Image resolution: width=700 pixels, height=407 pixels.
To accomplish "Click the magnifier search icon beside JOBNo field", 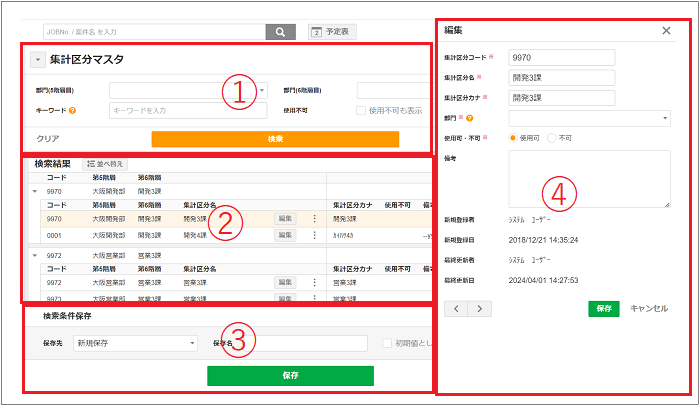I will point(280,32).
